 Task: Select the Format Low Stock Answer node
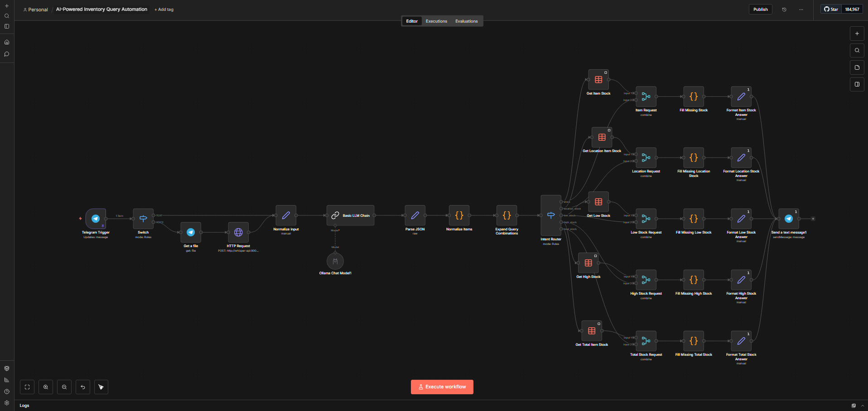tap(741, 219)
